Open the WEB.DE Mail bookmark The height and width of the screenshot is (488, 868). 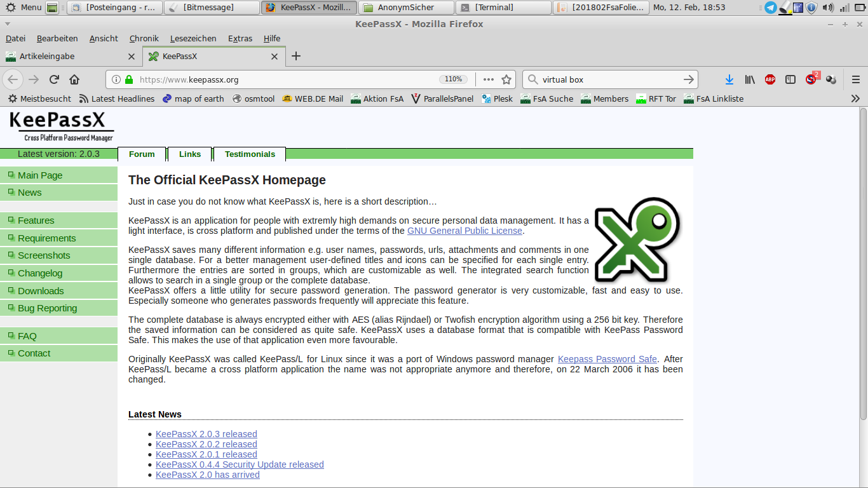click(313, 98)
